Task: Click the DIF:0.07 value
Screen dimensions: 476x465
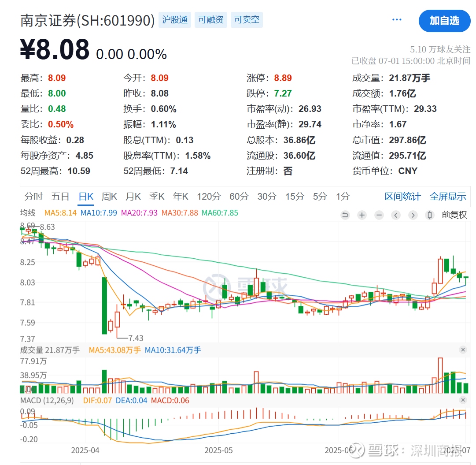Action: (97, 401)
